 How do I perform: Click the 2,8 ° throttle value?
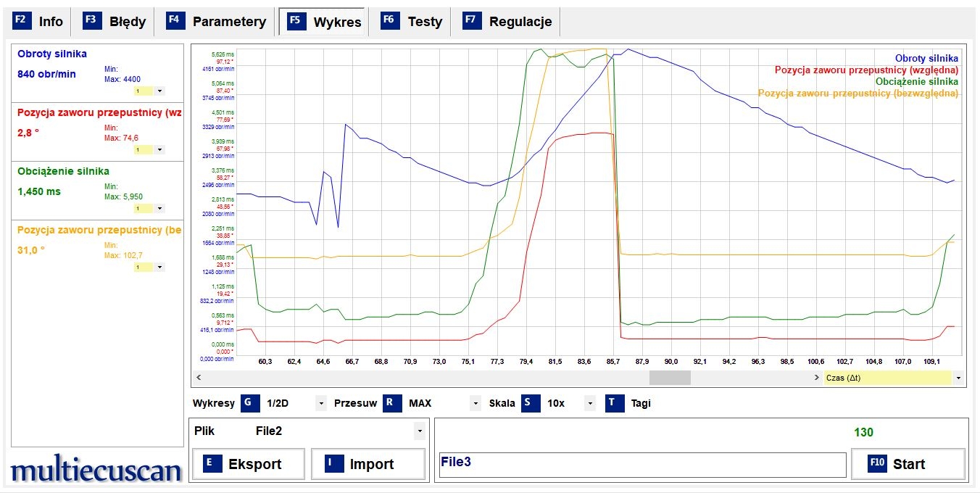pos(30,133)
